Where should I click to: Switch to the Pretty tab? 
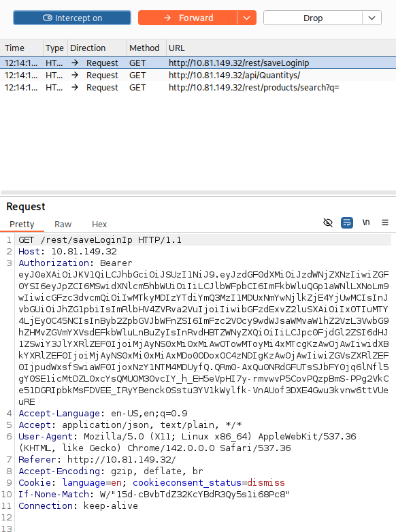pos(22,224)
